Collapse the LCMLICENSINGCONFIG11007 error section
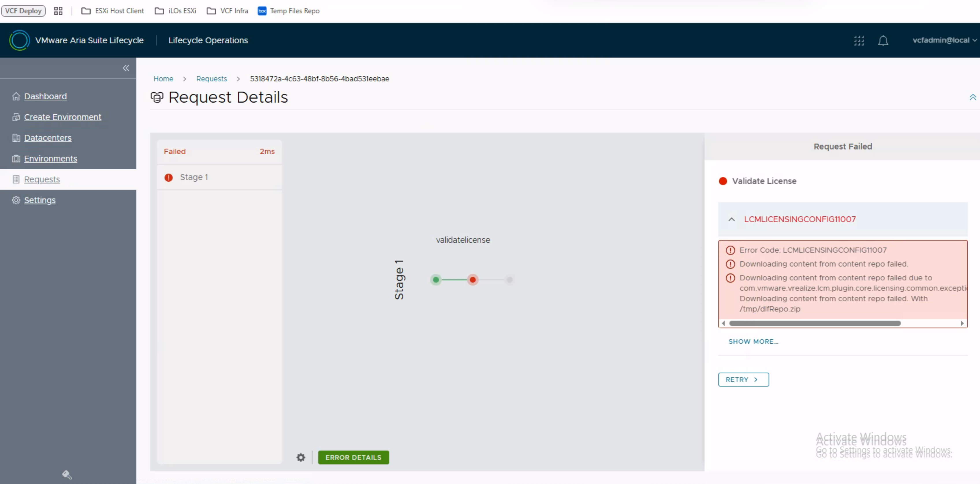Viewport: 980px width, 484px height. pos(731,219)
